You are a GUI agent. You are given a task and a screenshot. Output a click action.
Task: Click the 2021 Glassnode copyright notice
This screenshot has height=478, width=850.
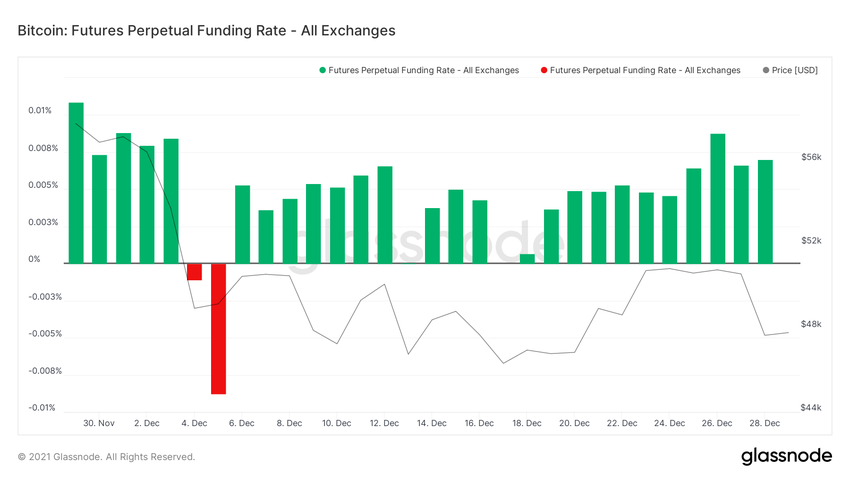pos(107,457)
